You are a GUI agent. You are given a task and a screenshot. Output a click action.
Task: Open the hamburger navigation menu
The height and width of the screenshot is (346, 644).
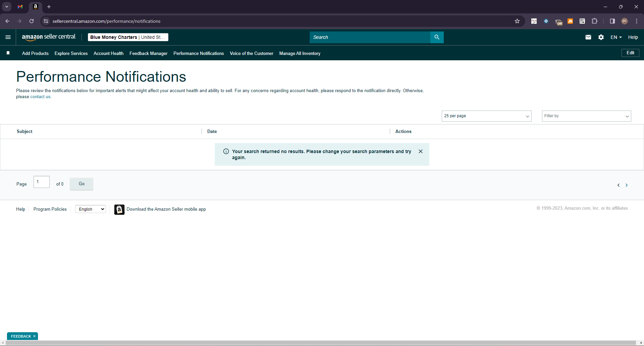[x=8, y=37]
